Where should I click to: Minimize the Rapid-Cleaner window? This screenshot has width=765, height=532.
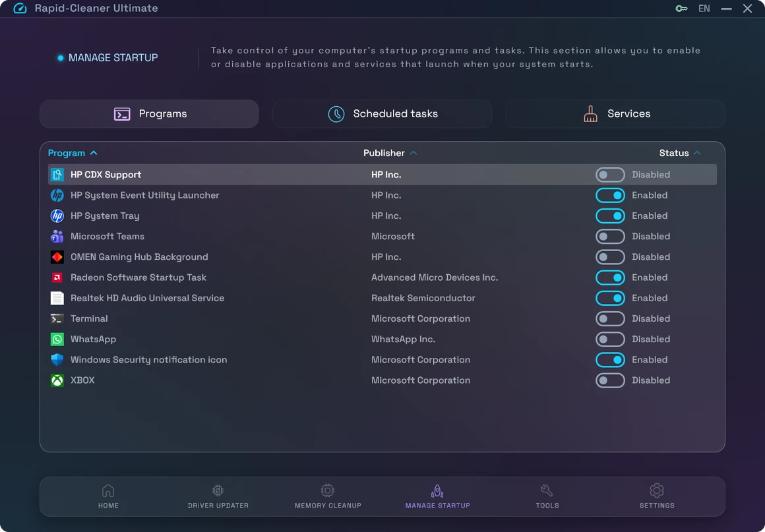click(x=727, y=9)
